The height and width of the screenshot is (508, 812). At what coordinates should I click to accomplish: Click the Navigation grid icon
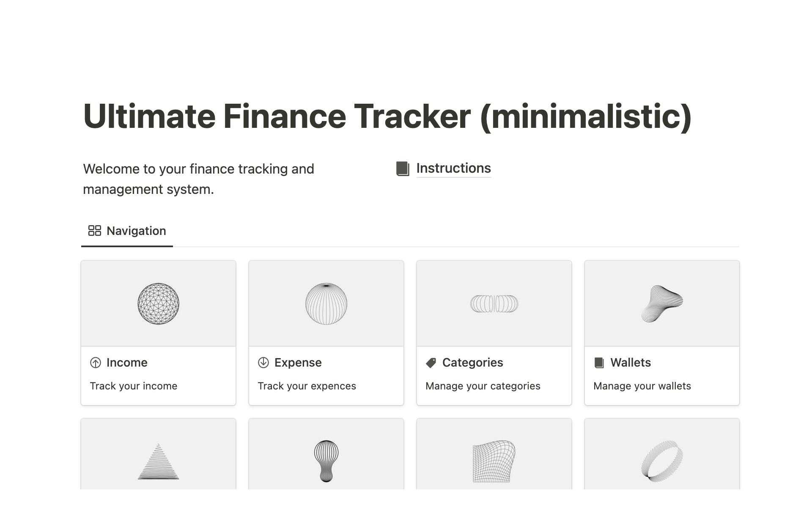click(94, 231)
